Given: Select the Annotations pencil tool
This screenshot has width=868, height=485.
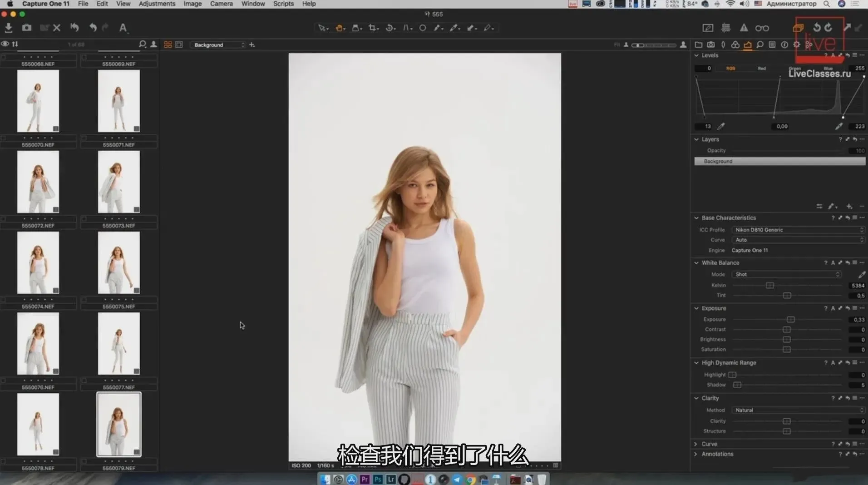Looking at the screenshot, I should tap(488, 28).
